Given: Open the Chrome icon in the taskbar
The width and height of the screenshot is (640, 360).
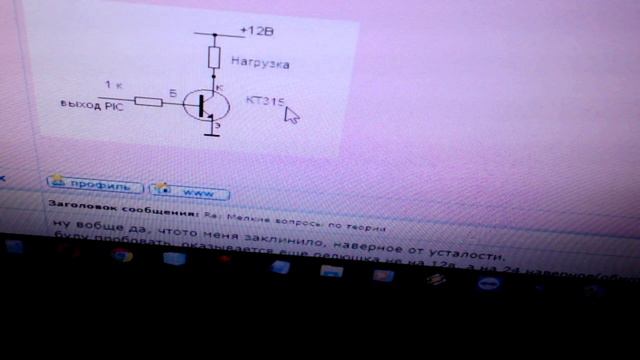Looking at the screenshot, I should [122, 255].
